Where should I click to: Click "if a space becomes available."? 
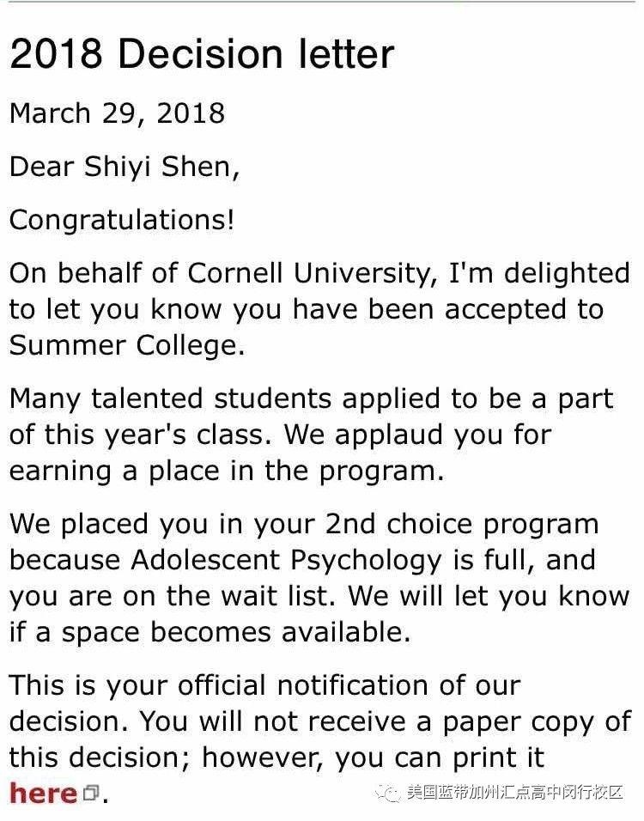tap(210, 633)
